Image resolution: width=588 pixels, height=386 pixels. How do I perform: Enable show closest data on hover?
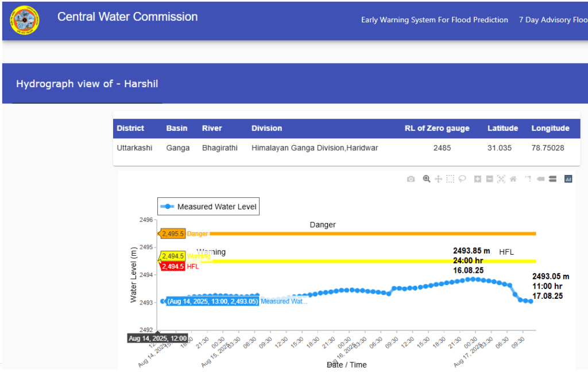coord(540,180)
